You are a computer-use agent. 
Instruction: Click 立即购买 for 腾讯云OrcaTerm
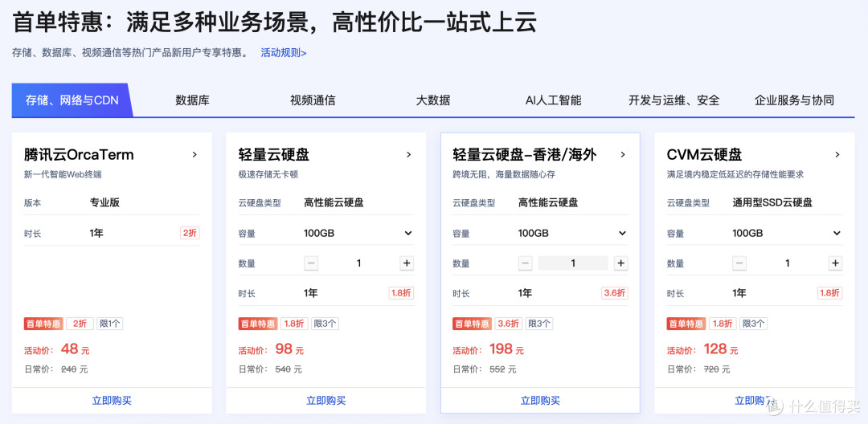tap(112, 401)
